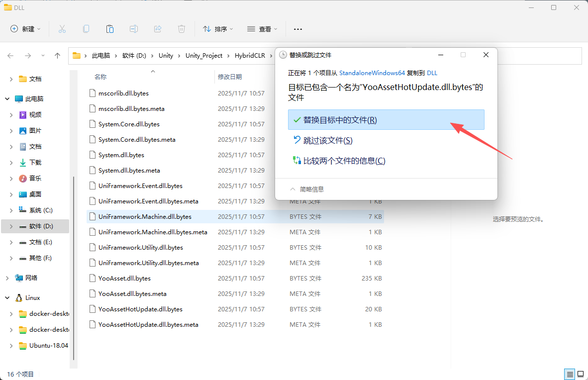The image size is (588, 380).
Task: Collapse the 此电脑 tree node
Action: tap(7, 98)
